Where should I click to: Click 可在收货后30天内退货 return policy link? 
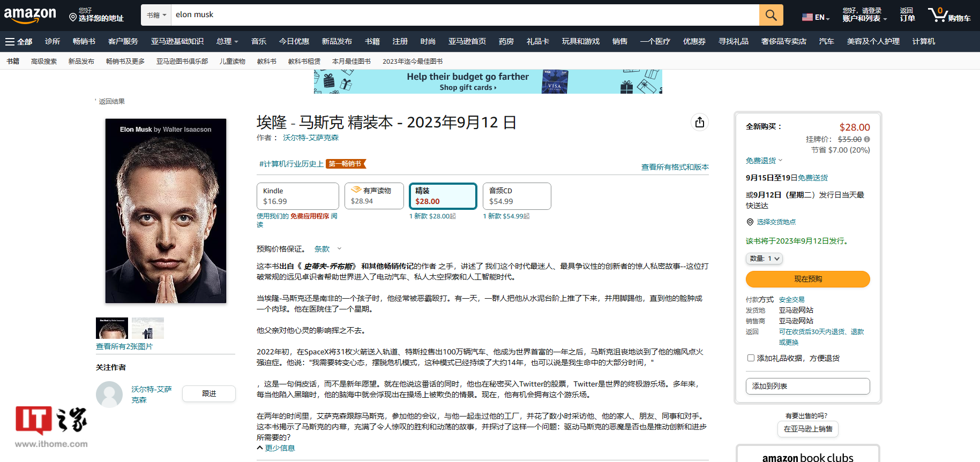coord(821,337)
